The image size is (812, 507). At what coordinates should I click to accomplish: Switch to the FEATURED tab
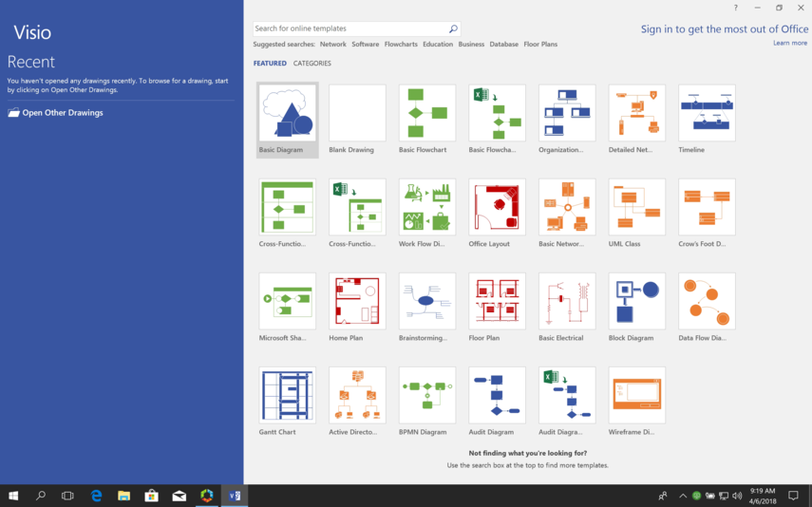click(x=270, y=64)
